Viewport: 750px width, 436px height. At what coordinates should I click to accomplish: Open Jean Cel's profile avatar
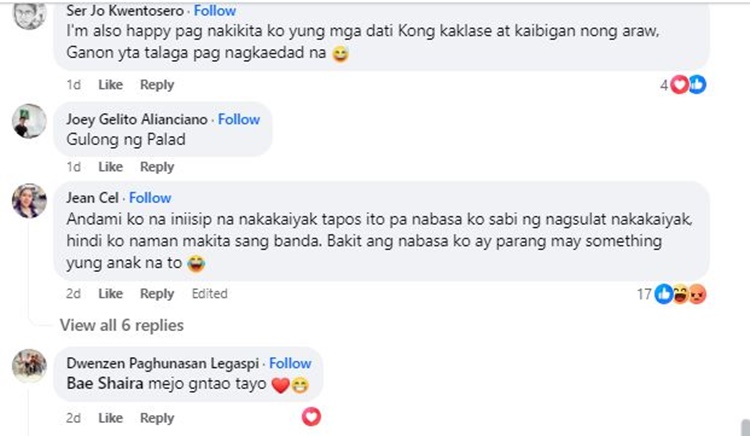coord(29,200)
